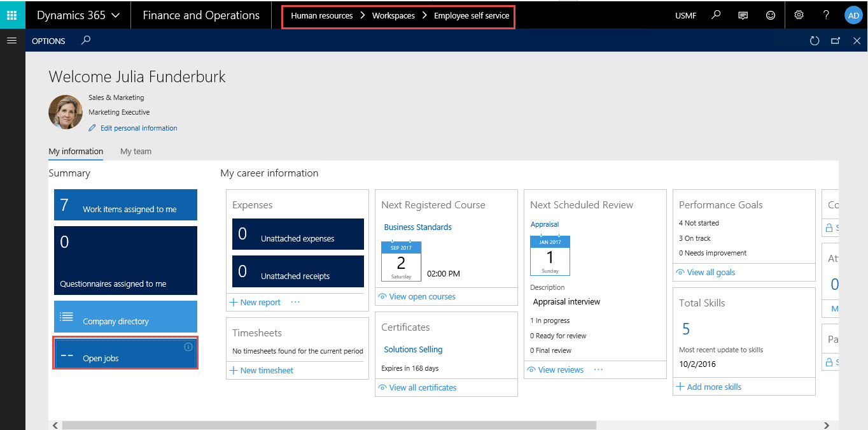Click the search magnifier in the top bar
The width and height of the screenshot is (868, 430).
(715, 15)
